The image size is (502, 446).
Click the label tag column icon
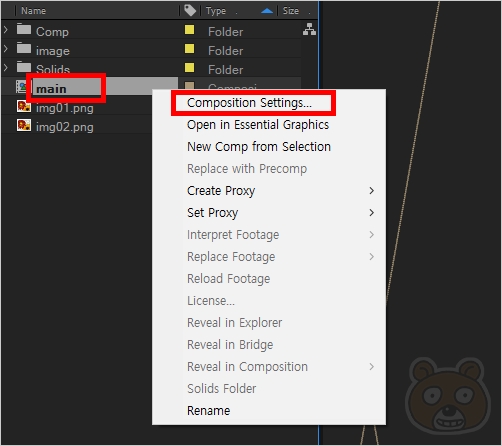(190, 10)
